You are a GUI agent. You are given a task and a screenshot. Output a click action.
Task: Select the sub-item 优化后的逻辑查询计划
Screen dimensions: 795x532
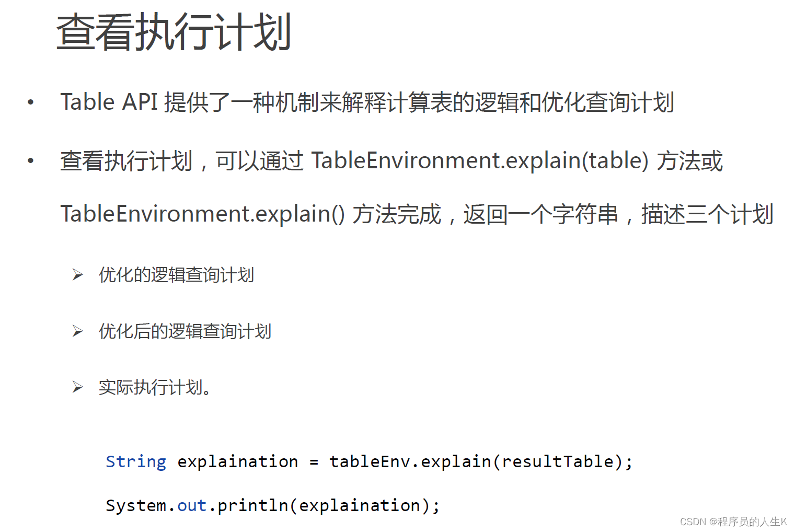tap(185, 331)
